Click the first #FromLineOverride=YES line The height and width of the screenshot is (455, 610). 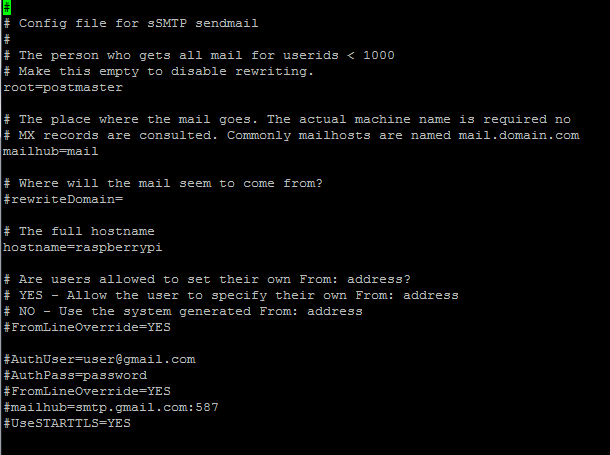(x=87, y=327)
